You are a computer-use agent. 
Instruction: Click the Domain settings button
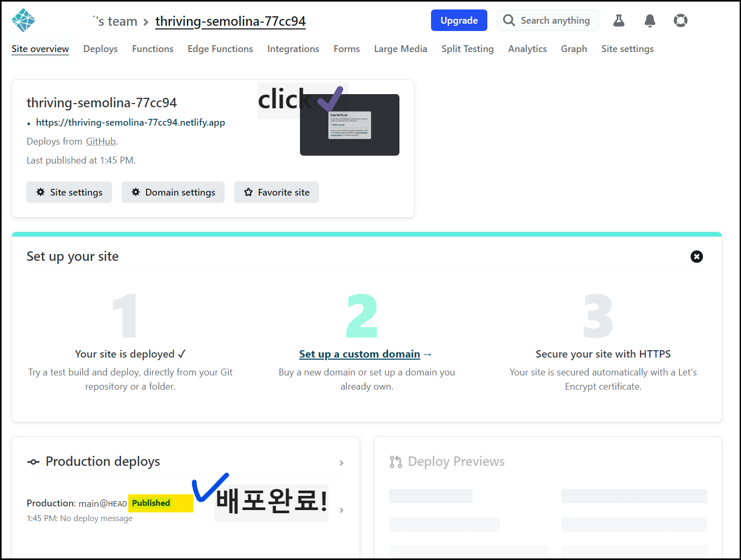coord(173,192)
